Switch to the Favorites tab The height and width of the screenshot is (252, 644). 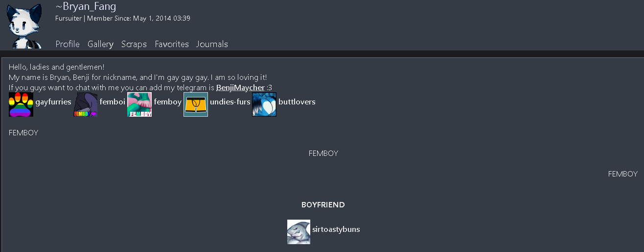click(172, 44)
